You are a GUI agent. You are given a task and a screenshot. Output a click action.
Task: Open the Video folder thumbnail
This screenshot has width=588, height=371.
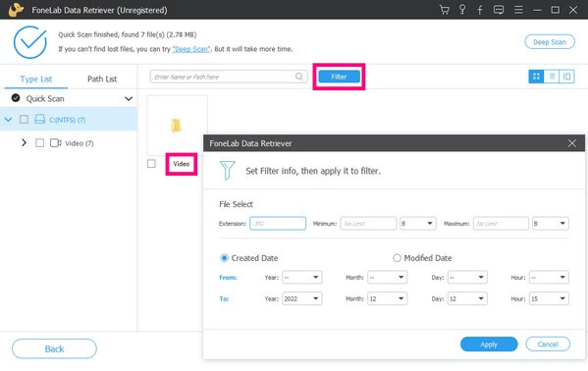[x=177, y=126]
